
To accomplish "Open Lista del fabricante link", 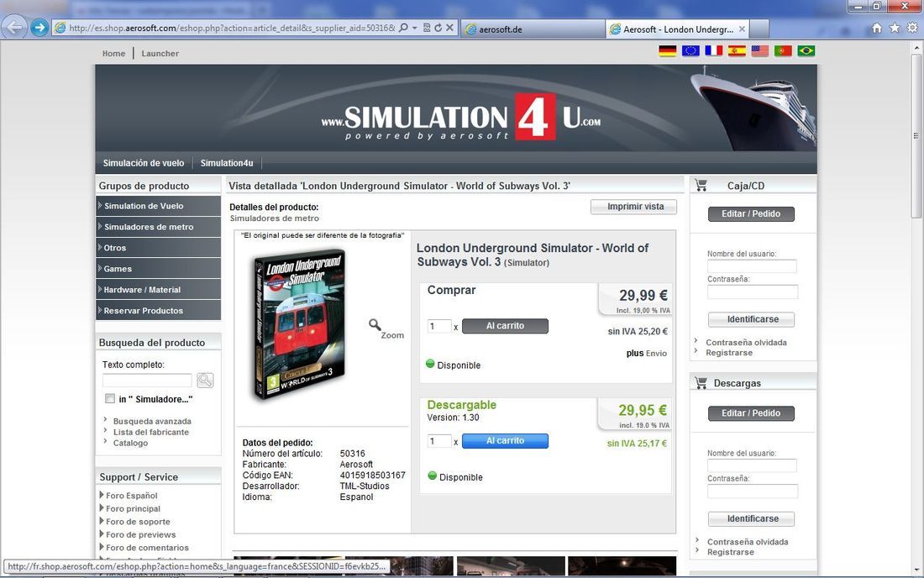I will (x=151, y=432).
